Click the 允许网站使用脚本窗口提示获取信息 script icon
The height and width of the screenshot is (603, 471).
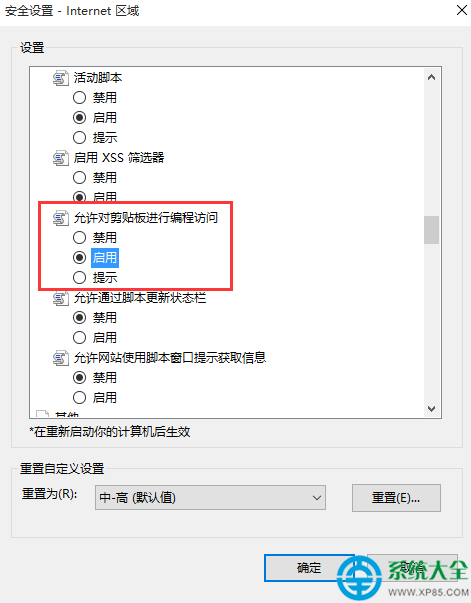tap(61, 358)
